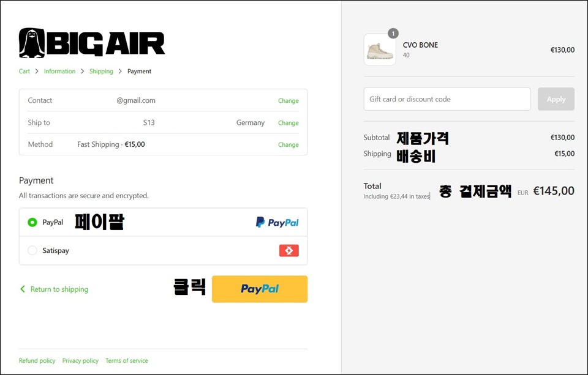
Task: Click the Shipping €15,00 value in summary
Action: coord(564,154)
